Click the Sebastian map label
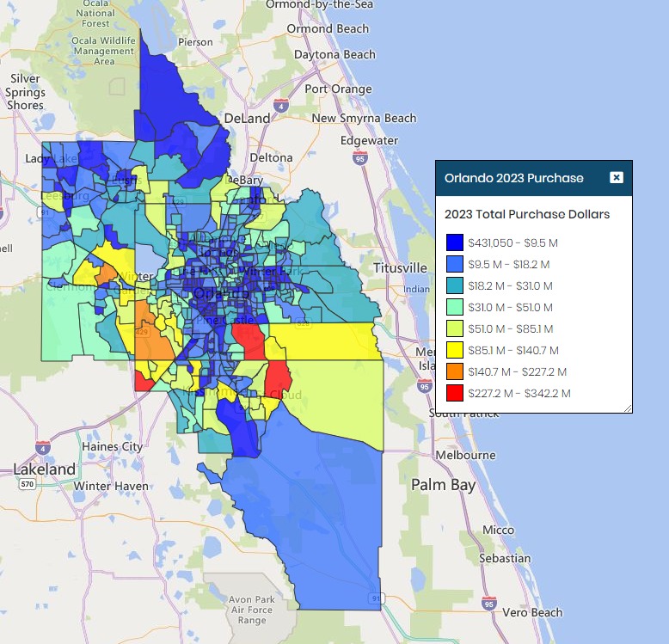The height and width of the screenshot is (644, 669). click(505, 558)
